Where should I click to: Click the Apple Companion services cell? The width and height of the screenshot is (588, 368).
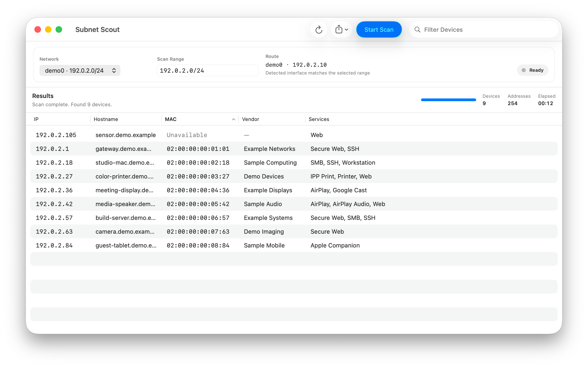[335, 246]
